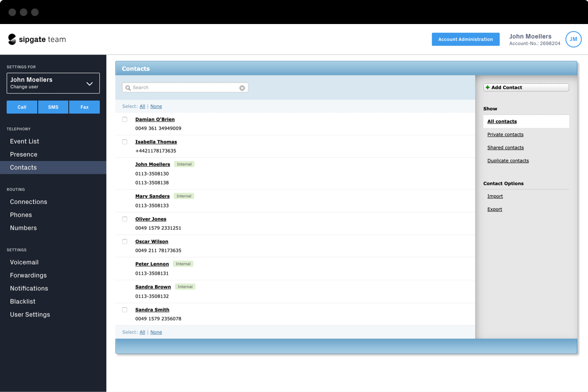Open Voicemail settings
The image size is (588, 392).
(24, 262)
